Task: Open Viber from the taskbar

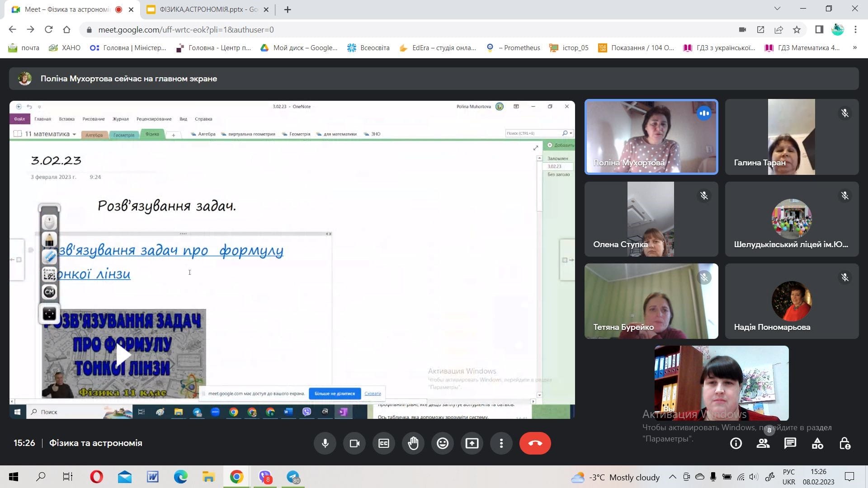Action: click(265, 477)
